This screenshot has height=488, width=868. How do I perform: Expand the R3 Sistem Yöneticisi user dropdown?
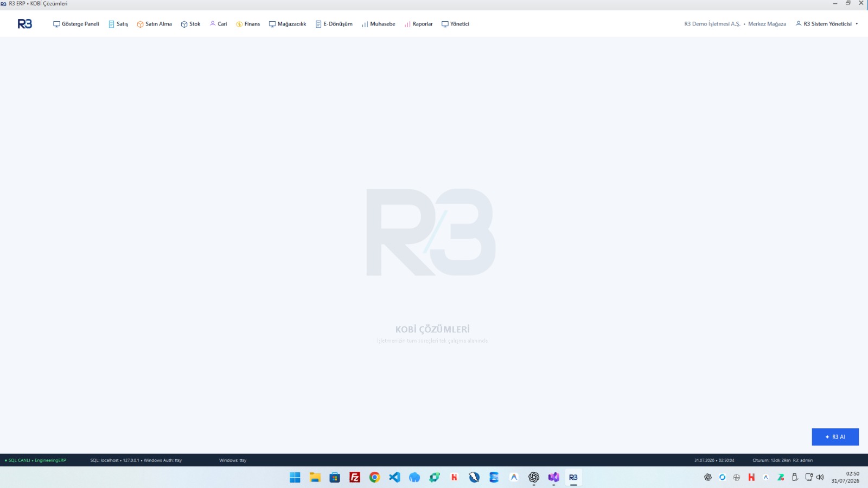pos(827,24)
